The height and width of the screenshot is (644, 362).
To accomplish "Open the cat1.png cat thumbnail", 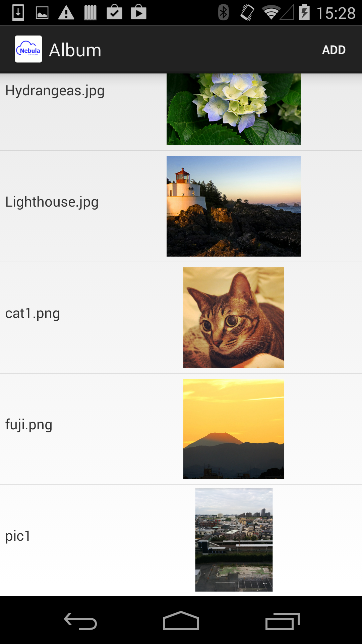I will (x=234, y=318).
